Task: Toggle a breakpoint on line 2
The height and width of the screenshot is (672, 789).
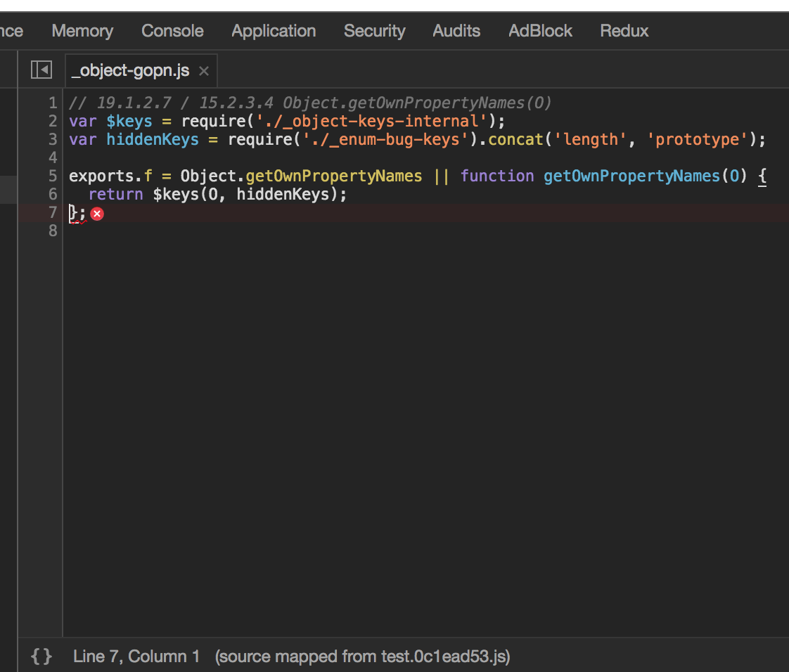Action: [x=52, y=121]
